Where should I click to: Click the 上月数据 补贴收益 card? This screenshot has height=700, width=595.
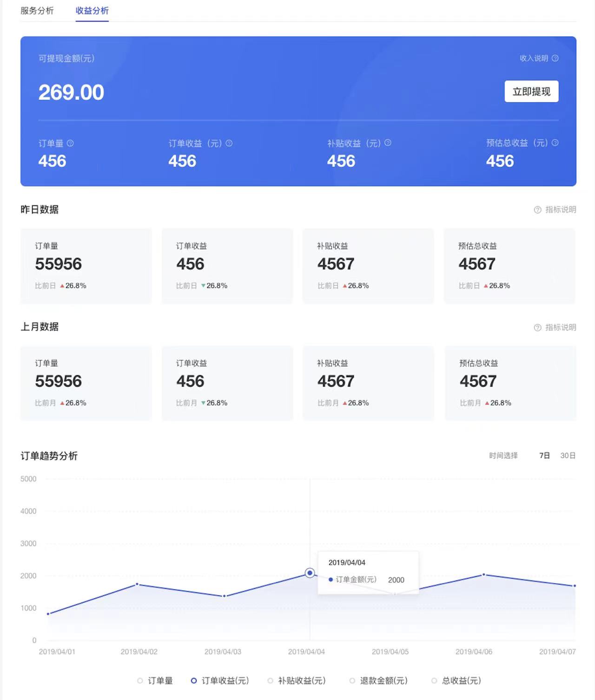click(368, 383)
